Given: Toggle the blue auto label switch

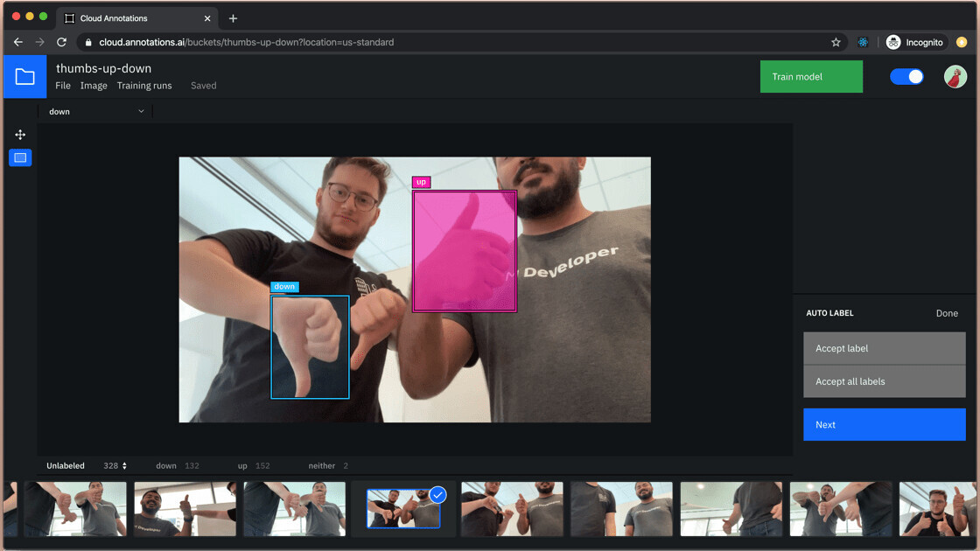Looking at the screenshot, I should point(906,77).
